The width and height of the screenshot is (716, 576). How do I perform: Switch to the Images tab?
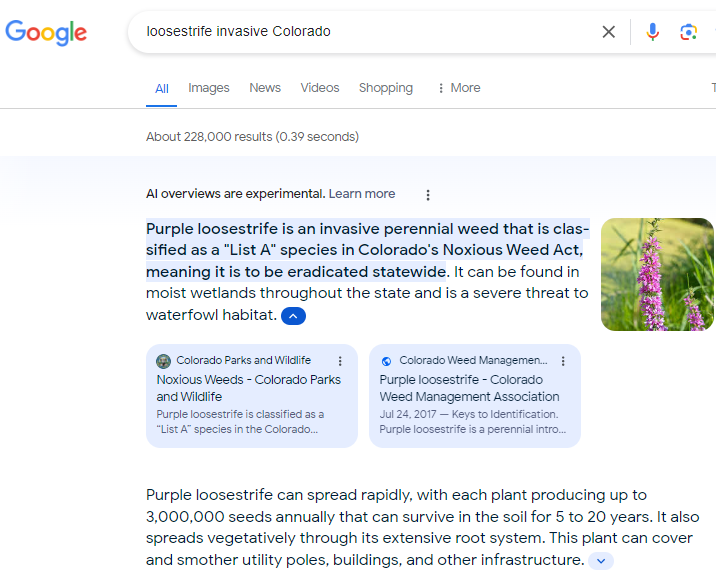[209, 88]
